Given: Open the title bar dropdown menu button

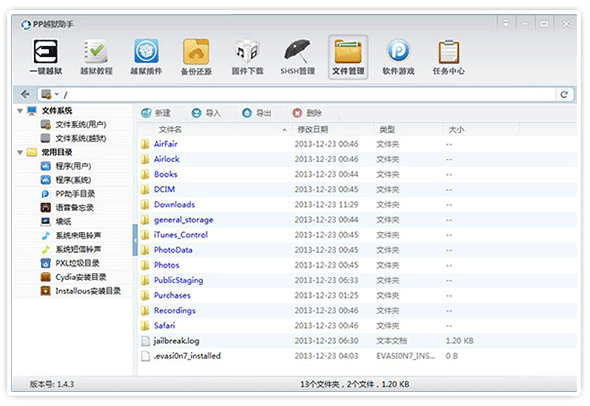Looking at the screenshot, I should point(506,24).
